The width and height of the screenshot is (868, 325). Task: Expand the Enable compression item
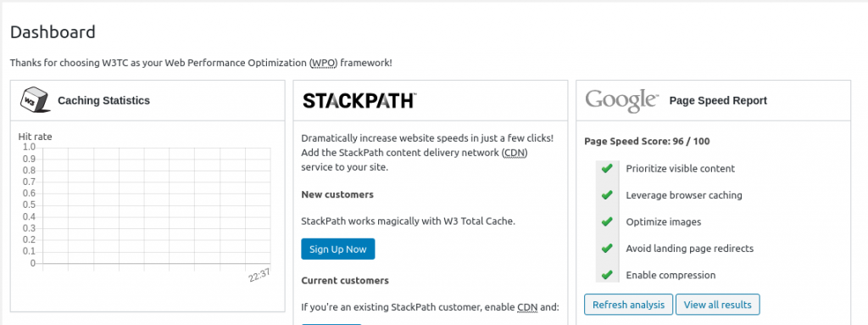point(670,275)
